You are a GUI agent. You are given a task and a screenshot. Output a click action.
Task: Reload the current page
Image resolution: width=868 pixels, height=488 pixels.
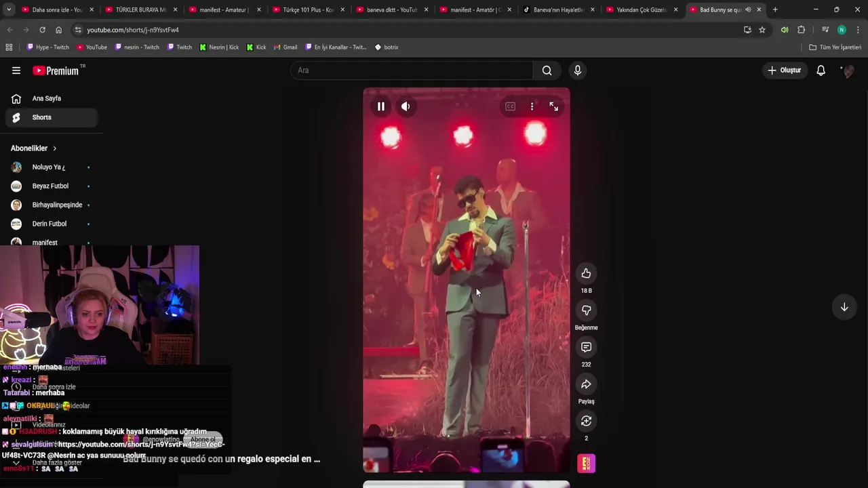42,30
